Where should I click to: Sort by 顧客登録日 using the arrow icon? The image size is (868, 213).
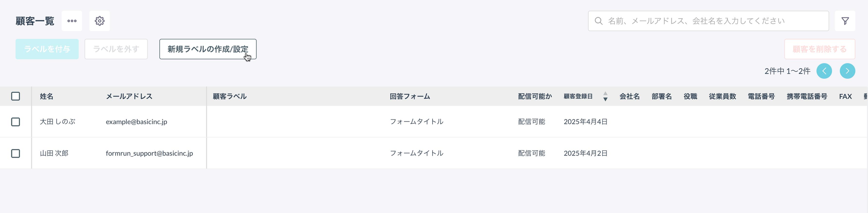(605, 96)
